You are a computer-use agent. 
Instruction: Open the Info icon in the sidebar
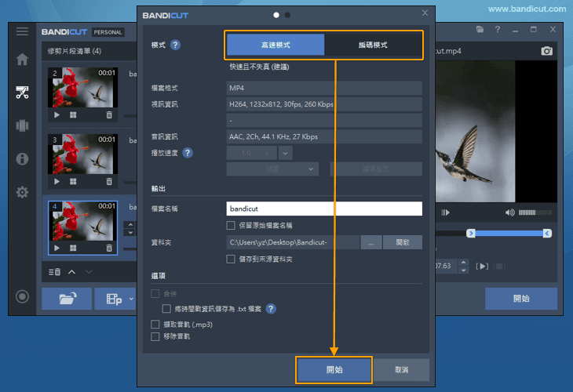point(22,159)
